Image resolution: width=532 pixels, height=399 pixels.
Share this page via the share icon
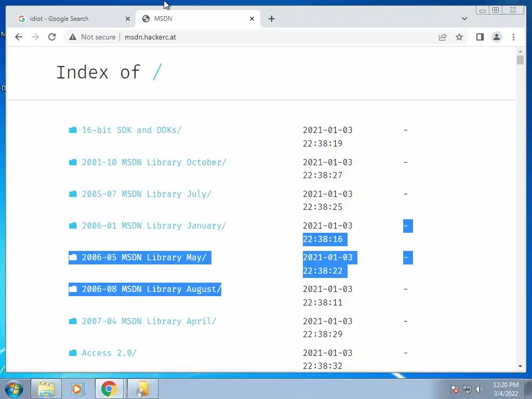tap(443, 37)
